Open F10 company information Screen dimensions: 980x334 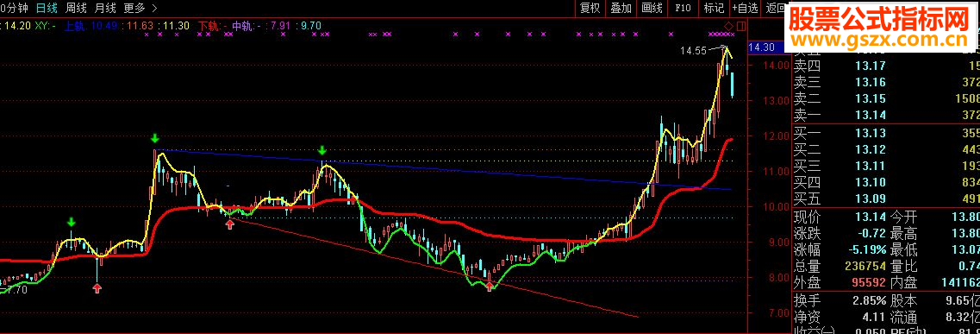pos(683,8)
